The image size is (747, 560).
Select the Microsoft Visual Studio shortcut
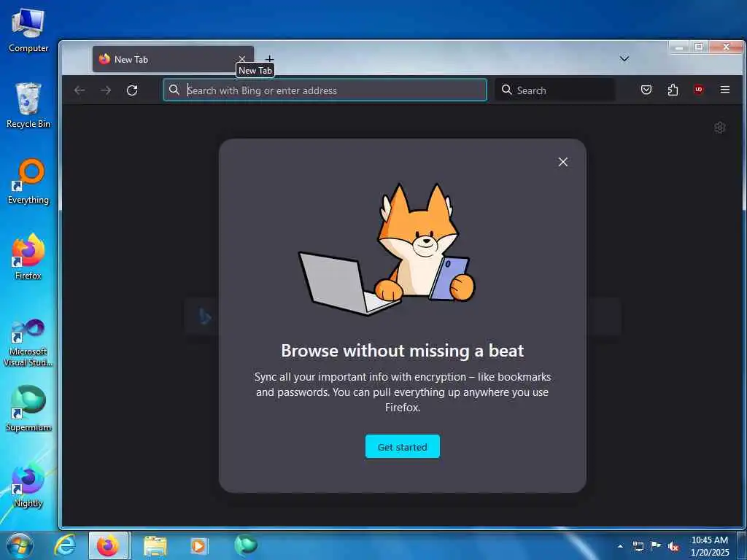click(x=28, y=343)
